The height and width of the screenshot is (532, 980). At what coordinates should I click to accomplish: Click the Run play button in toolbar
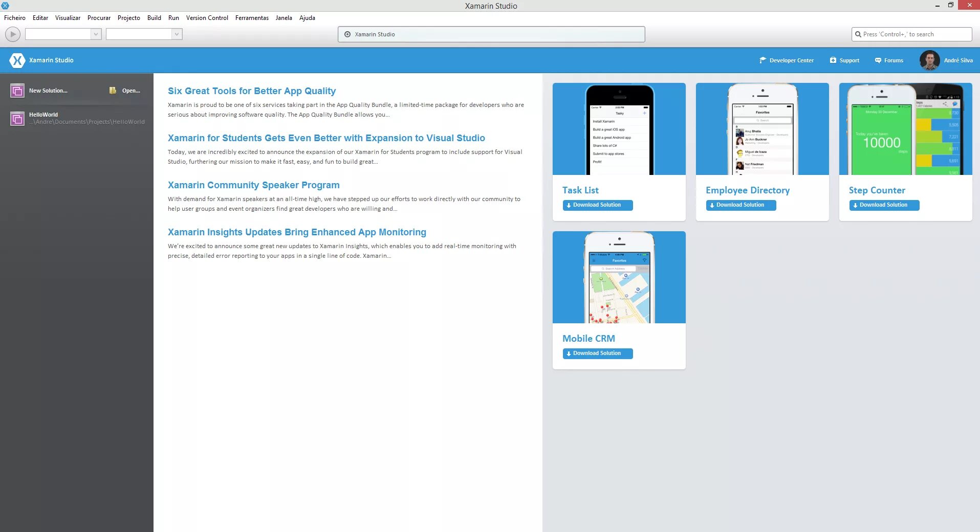point(13,34)
